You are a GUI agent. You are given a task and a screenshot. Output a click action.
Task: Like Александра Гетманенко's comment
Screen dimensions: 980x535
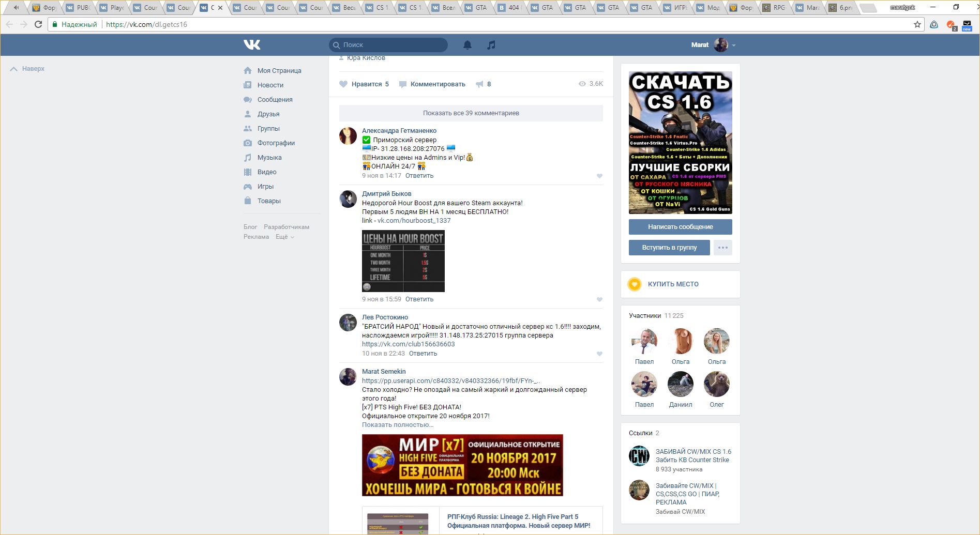click(x=599, y=176)
